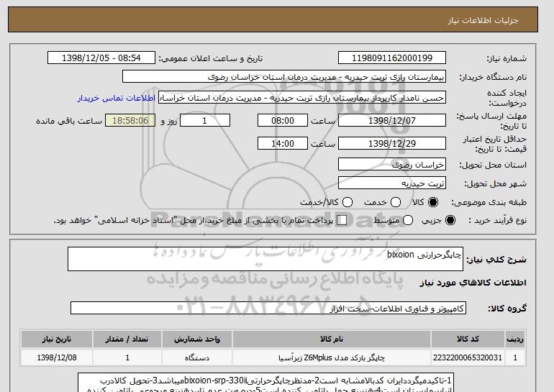The height and width of the screenshot is (392, 554).
Task: Select the کالا radio button
Action: (x=433, y=202)
